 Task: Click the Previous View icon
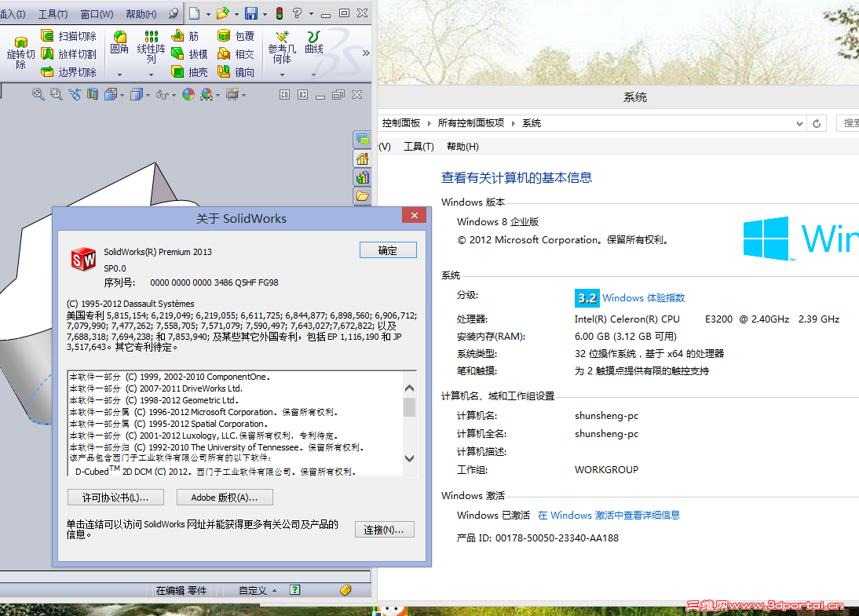click(x=75, y=94)
